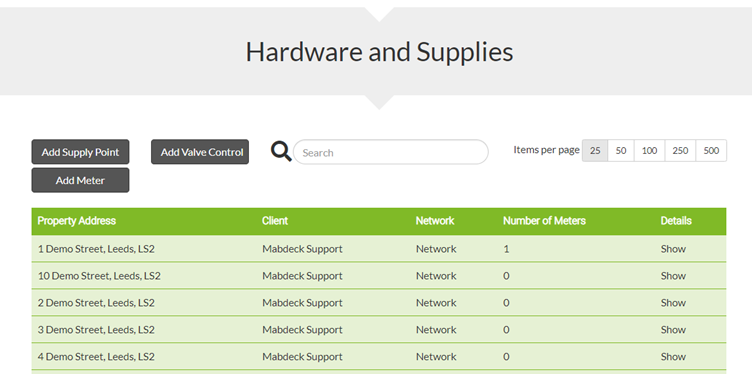Image resolution: width=752 pixels, height=374 pixels.
Task: Click the Add Valve Control button
Action: click(200, 152)
